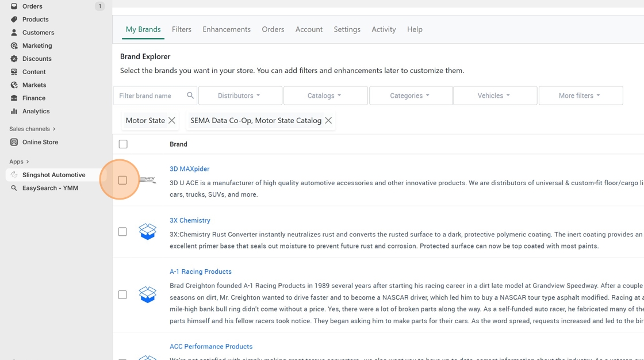
Task: Click the A-1 Racing Products box logo
Action: coord(147,294)
